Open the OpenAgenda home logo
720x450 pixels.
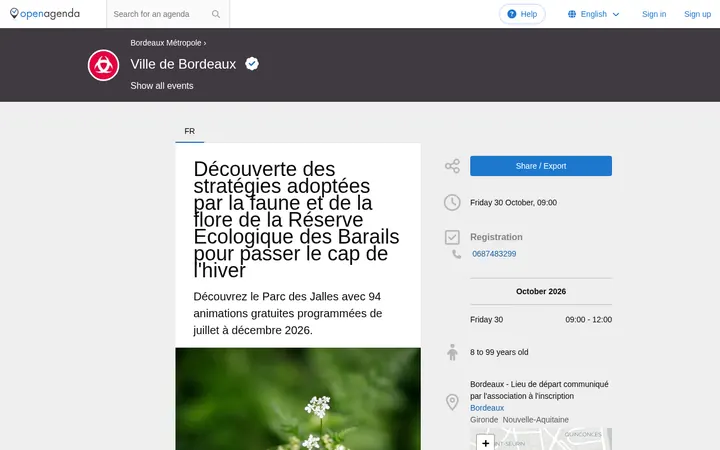click(45, 14)
